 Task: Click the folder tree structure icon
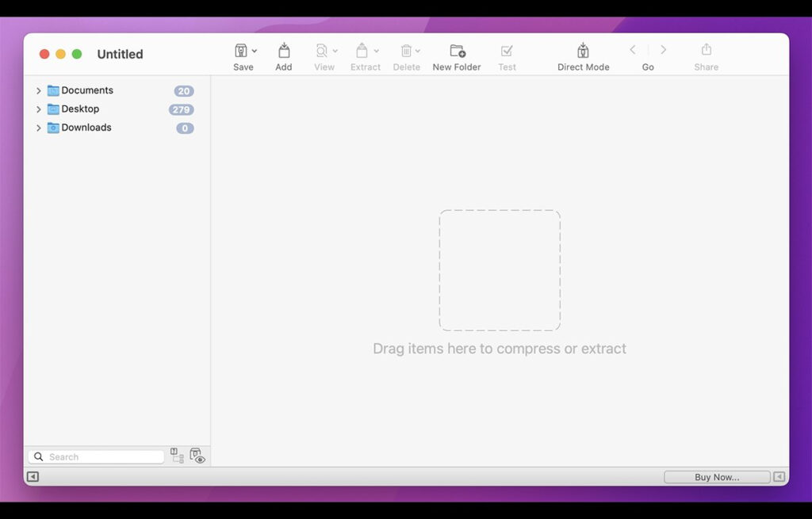tap(177, 456)
